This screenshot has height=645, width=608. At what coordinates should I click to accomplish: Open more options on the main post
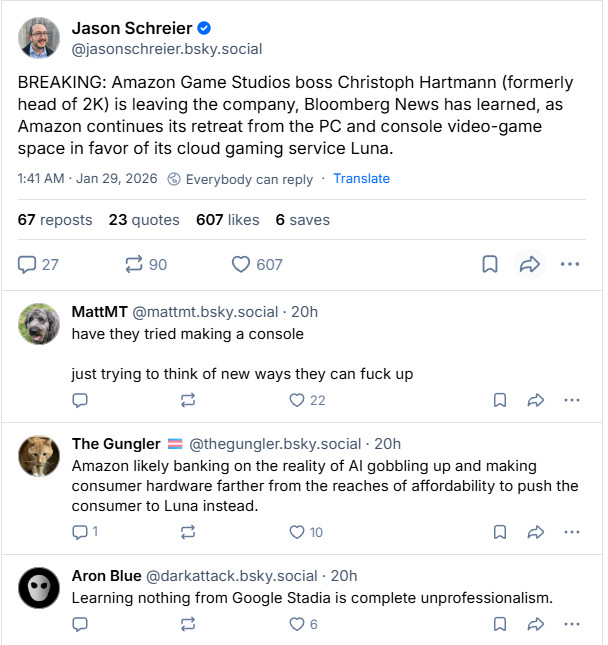point(570,264)
